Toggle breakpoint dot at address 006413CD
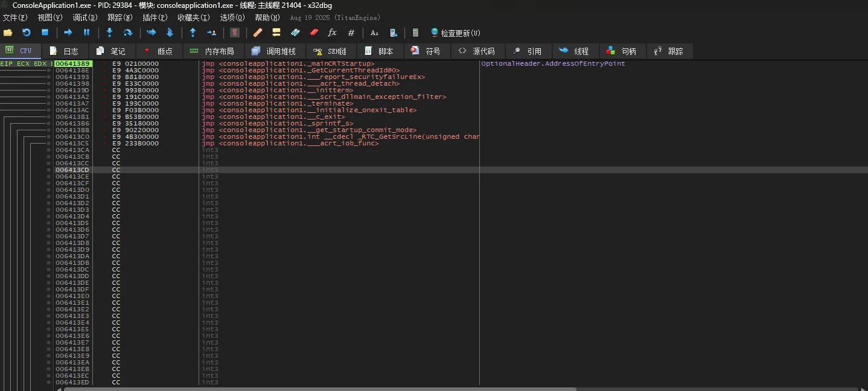868x391 pixels. [x=49, y=170]
